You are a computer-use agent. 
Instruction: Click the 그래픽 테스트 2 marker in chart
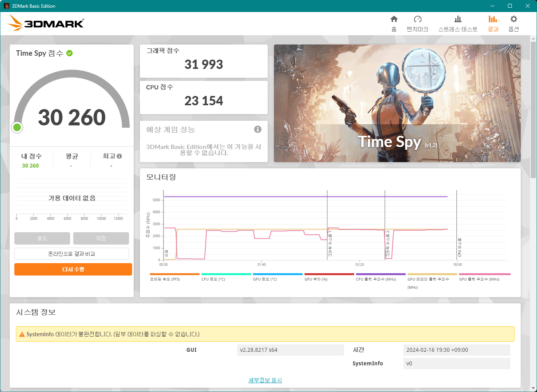[x=387, y=244]
